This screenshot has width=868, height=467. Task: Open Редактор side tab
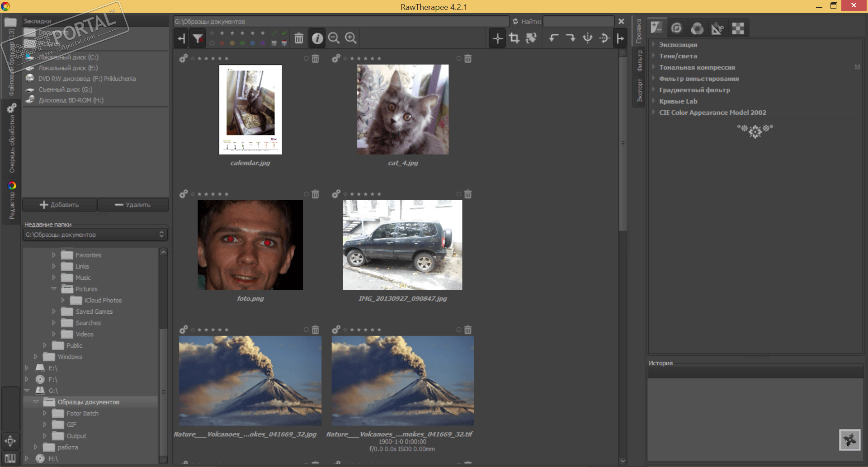[12, 201]
